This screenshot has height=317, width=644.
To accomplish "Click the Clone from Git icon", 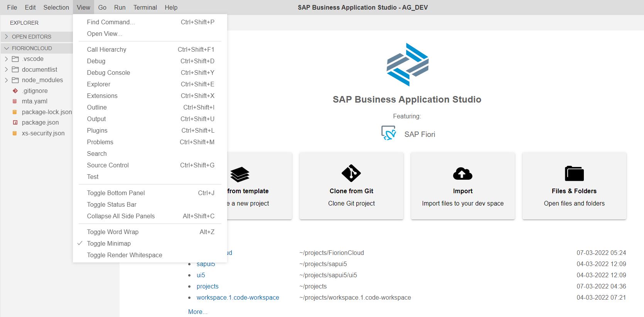I will click(x=351, y=174).
